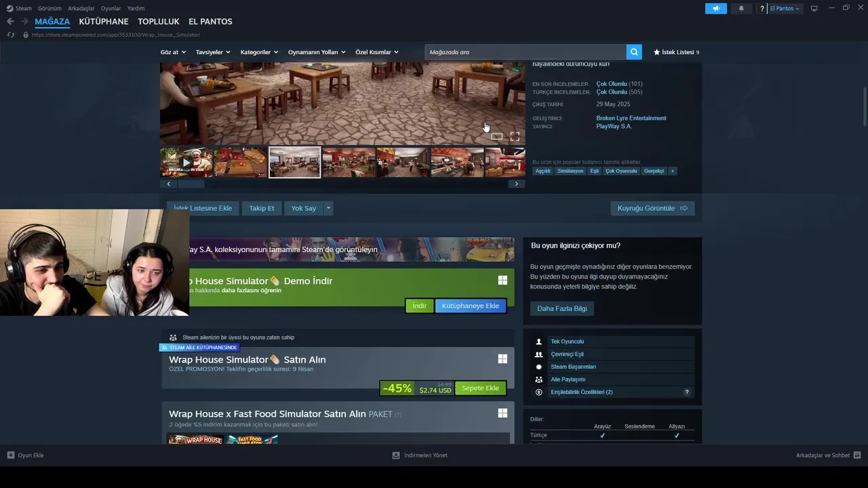Open the Oyunlar menu
The image size is (868, 488).
(x=111, y=8)
